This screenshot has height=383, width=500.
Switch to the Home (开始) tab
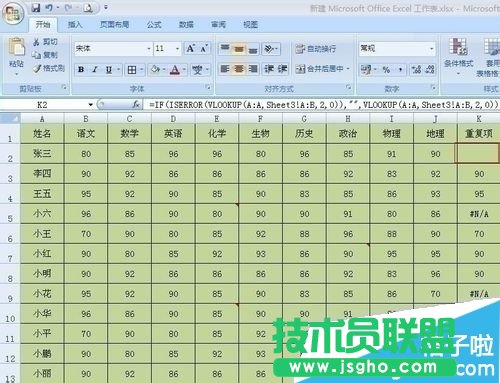pyautogui.click(x=43, y=24)
